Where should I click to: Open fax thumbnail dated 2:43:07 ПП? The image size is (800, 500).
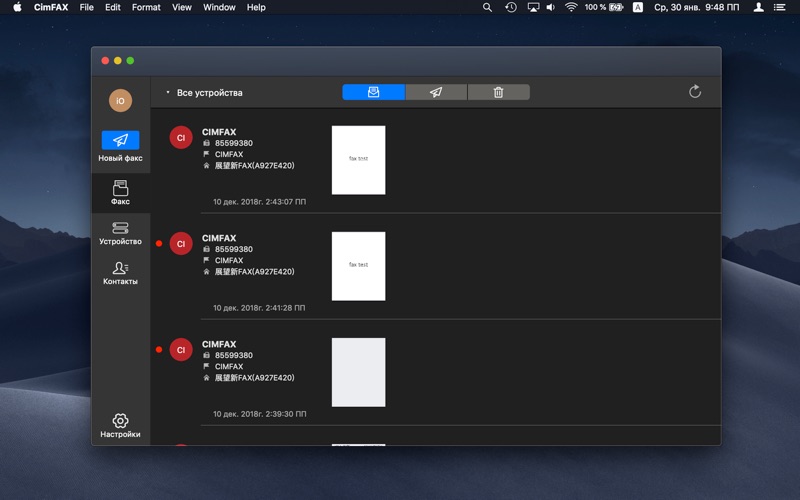click(x=359, y=160)
